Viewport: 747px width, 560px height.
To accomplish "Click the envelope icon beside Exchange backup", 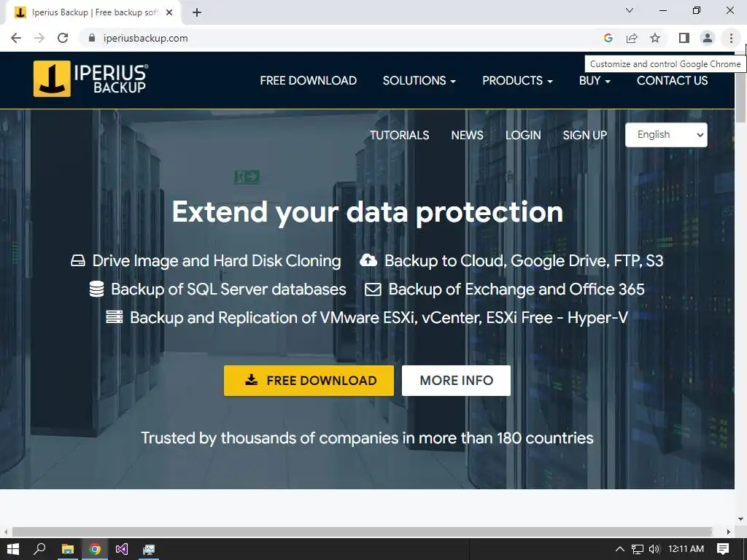I will [x=373, y=289].
